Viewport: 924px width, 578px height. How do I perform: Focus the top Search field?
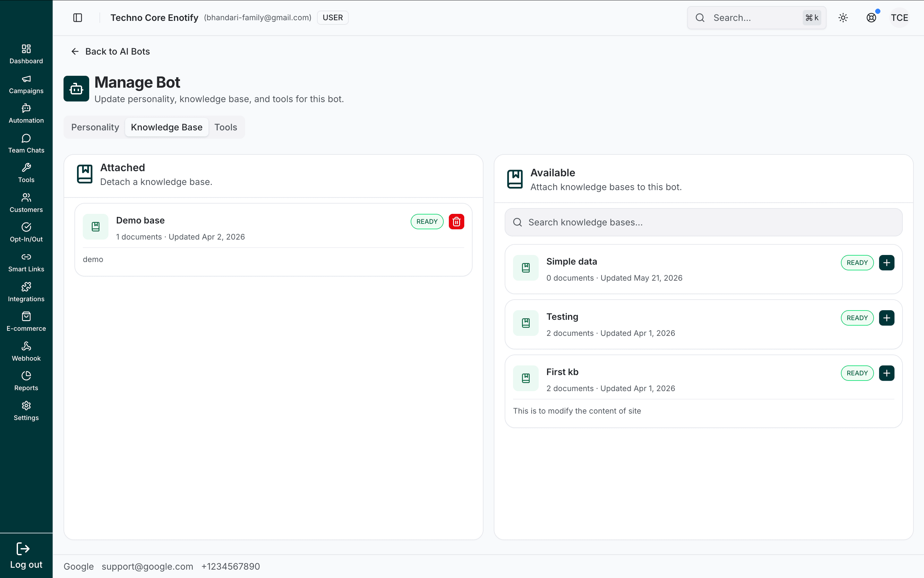click(757, 18)
